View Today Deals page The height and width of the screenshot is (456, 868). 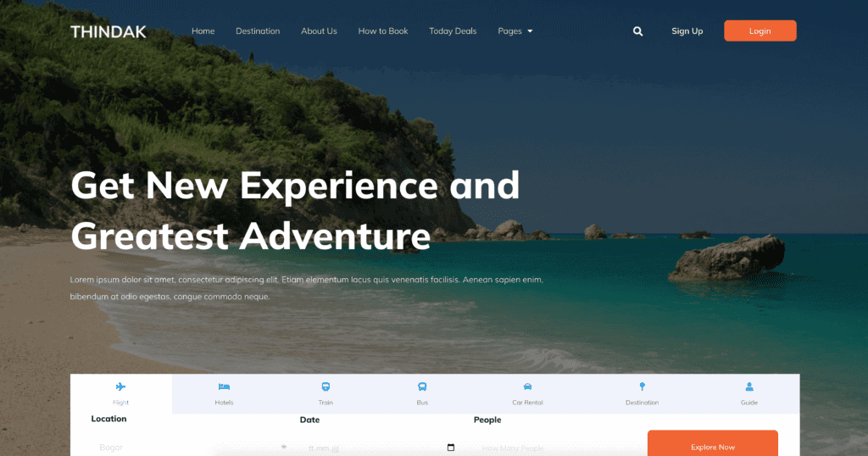click(x=453, y=31)
